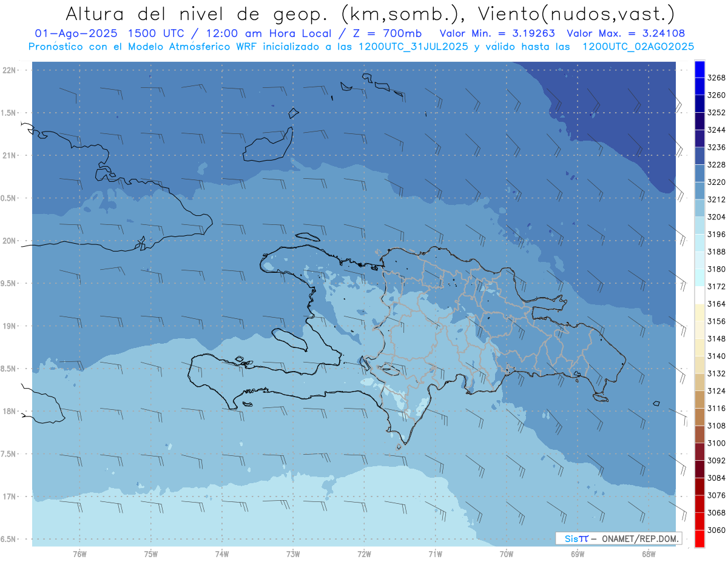Click the '3124' color scale value
Image resolution: width=728 pixels, height=562 pixels.
tap(716, 391)
